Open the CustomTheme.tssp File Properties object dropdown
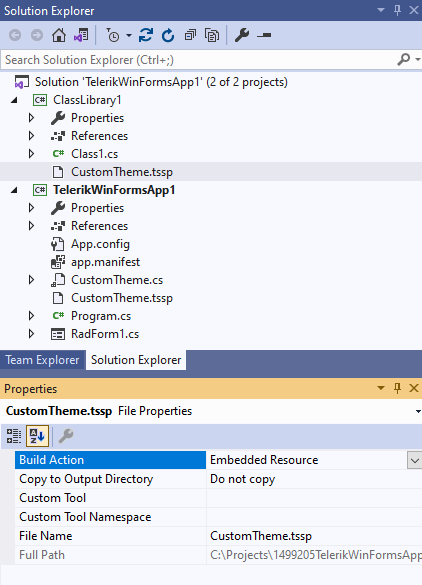 418,411
